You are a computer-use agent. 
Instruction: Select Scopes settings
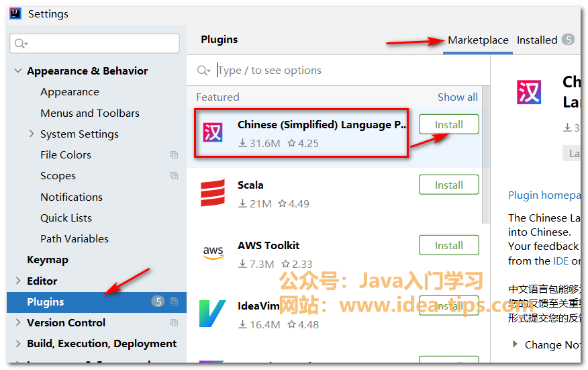58,176
